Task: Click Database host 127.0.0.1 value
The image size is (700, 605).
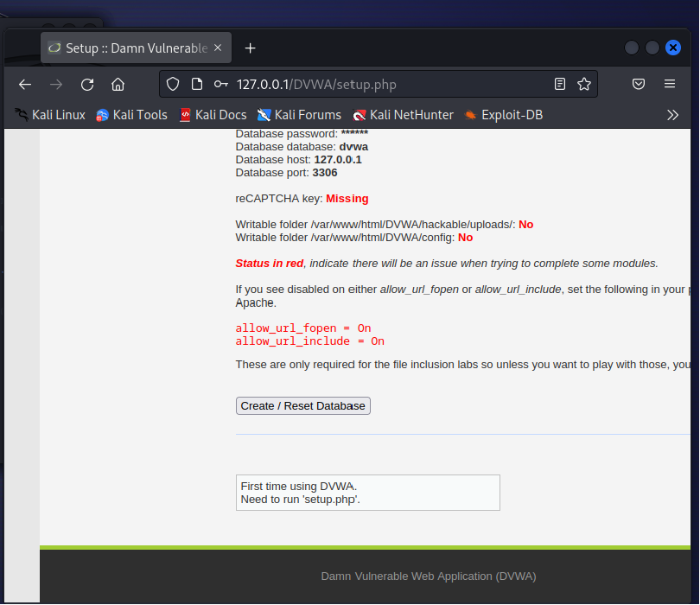Action: click(338, 160)
